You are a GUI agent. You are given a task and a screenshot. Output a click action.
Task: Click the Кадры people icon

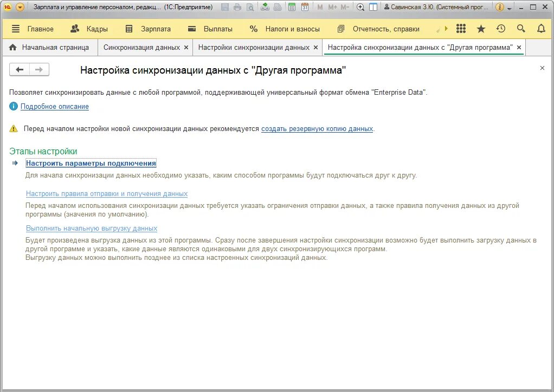75,29
